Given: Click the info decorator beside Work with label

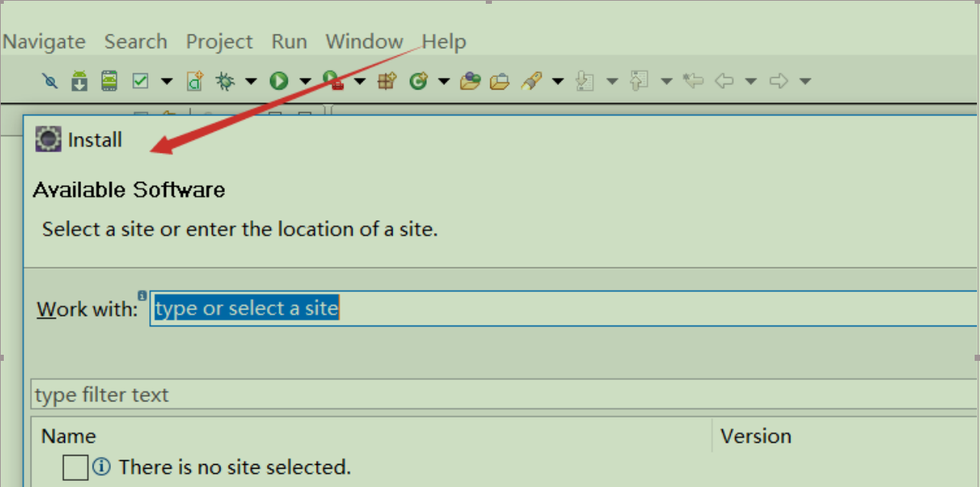Looking at the screenshot, I should pos(142,295).
